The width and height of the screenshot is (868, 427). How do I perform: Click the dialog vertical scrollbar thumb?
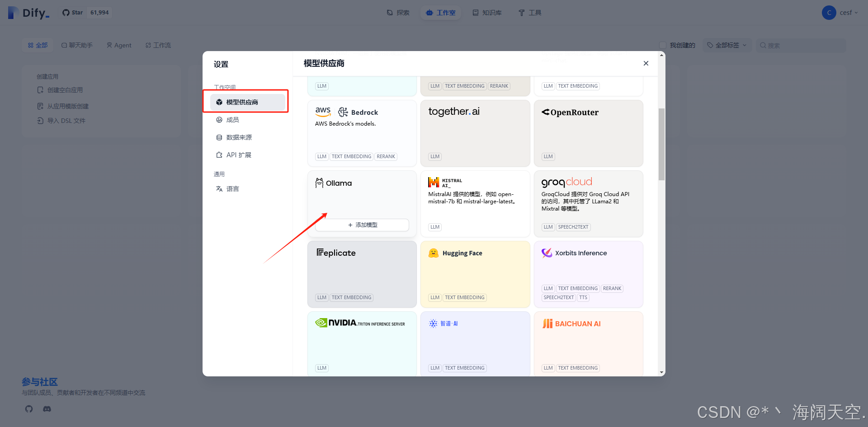tap(662, 145)
